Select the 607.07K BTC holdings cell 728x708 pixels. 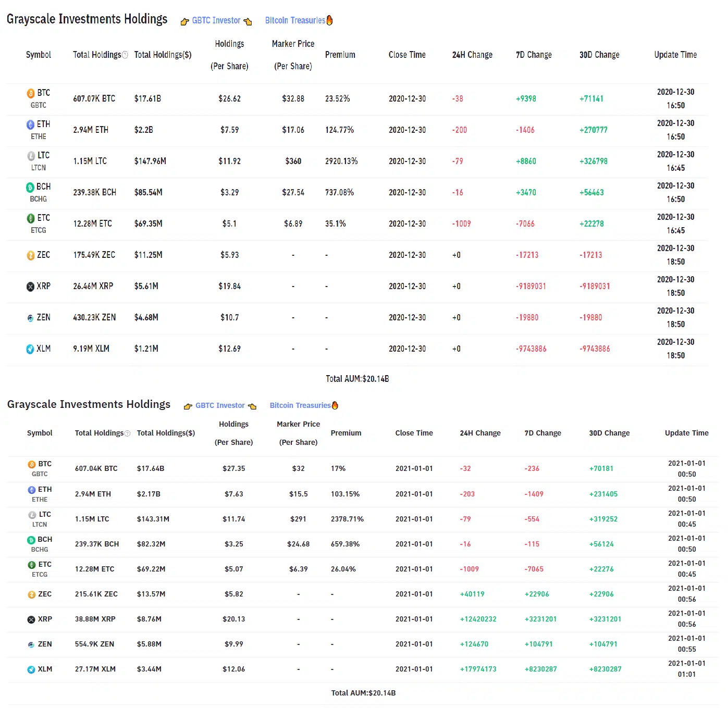pyautogui.click(x=94, y=98)
